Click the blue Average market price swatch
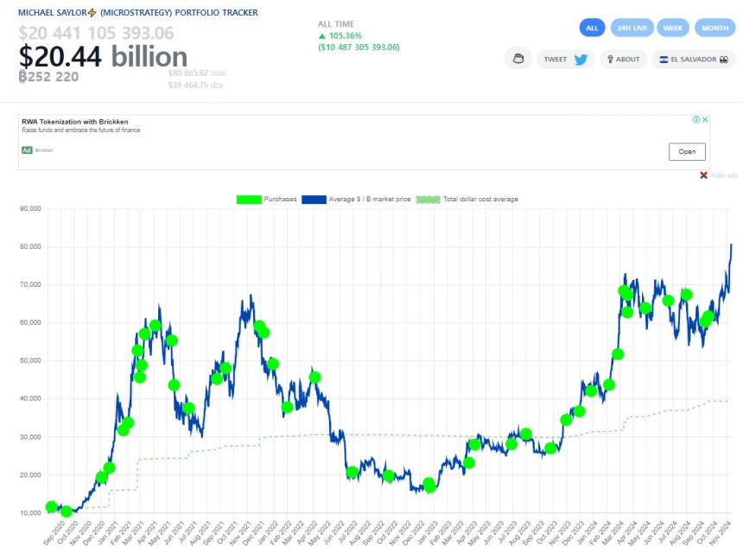The width and height of the screenshot is (743, 560). coord(314,200)
